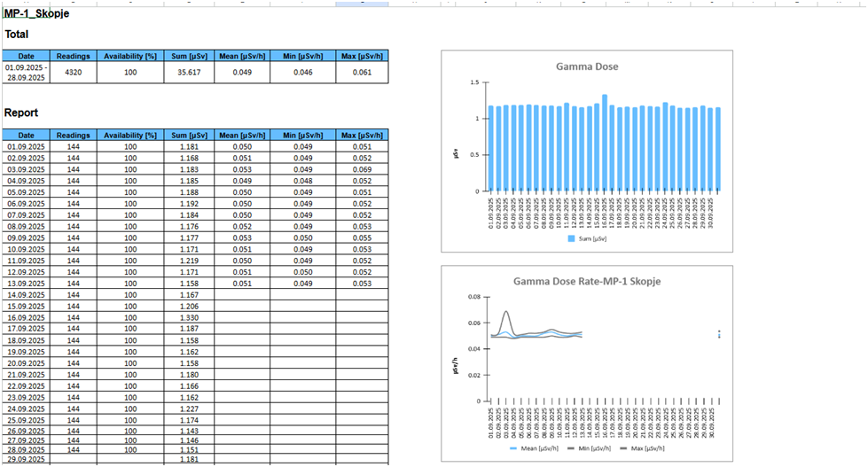Select the Min [µSv/h] legend entry
The height and width of the screenshot is (467, 868).
tap(589, 448)
